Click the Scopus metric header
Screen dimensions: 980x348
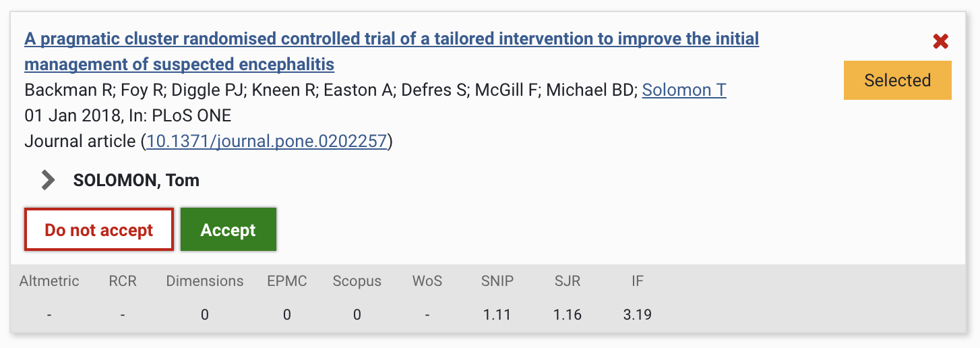[357, 281]
